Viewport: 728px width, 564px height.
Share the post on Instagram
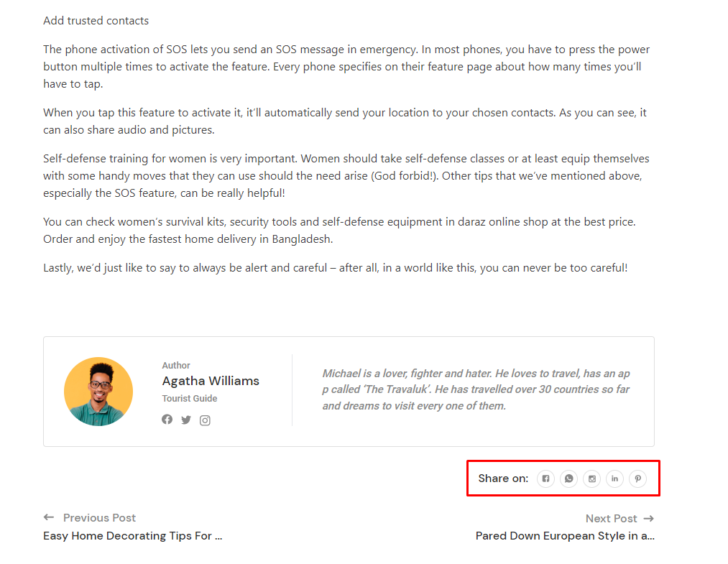[591, 479]
